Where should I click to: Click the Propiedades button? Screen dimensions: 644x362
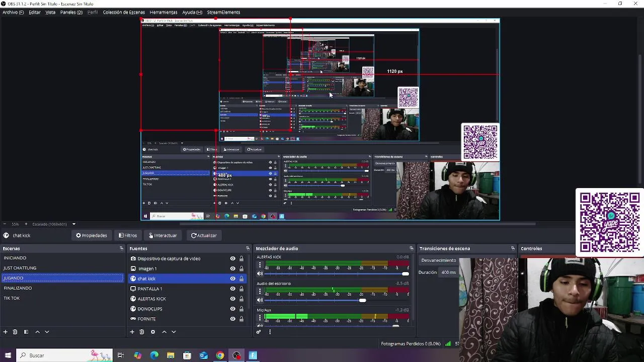point(92,235)
